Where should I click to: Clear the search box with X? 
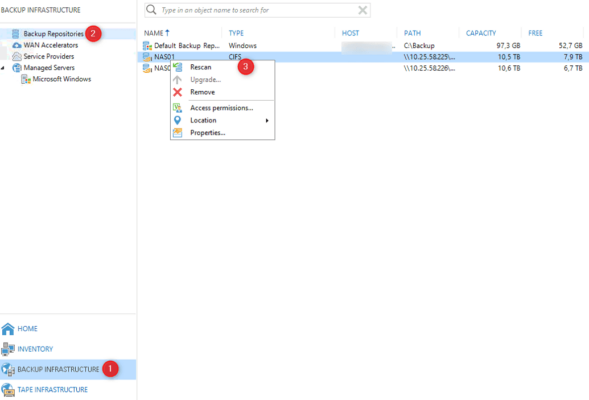pos(362,10)
